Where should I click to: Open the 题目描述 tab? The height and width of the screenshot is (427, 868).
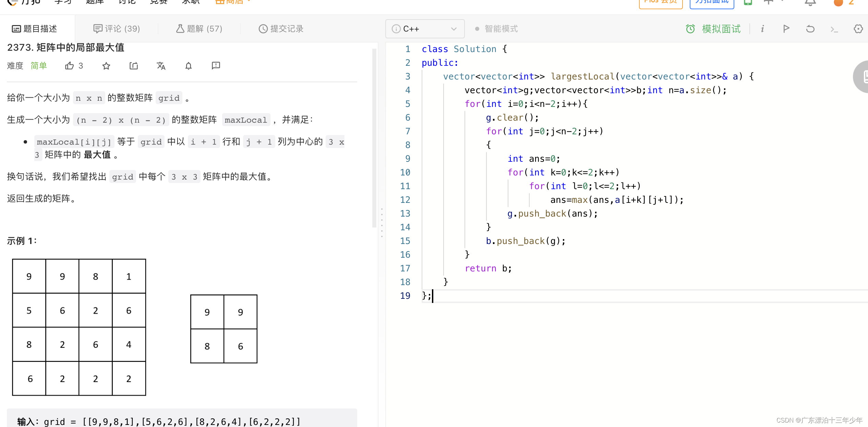point(35,29)
